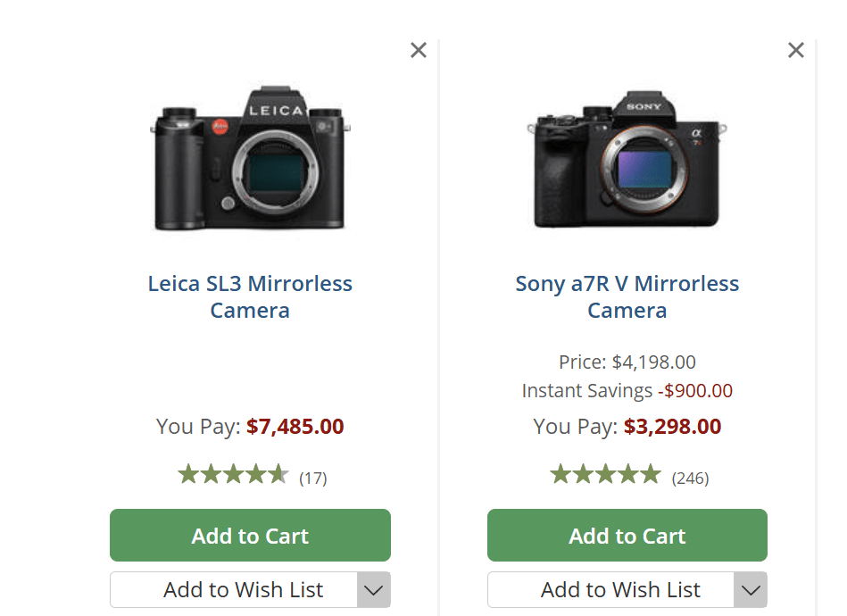
Task: Add the Leica SL3 to cart
Action: click(250, 536)
